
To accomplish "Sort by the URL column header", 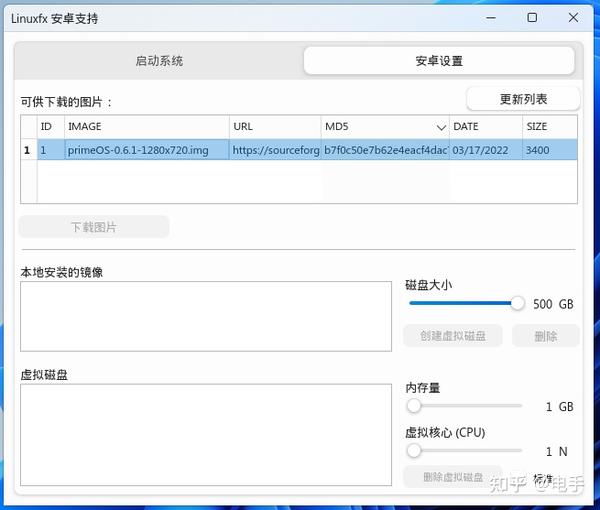I will [275, 127].
